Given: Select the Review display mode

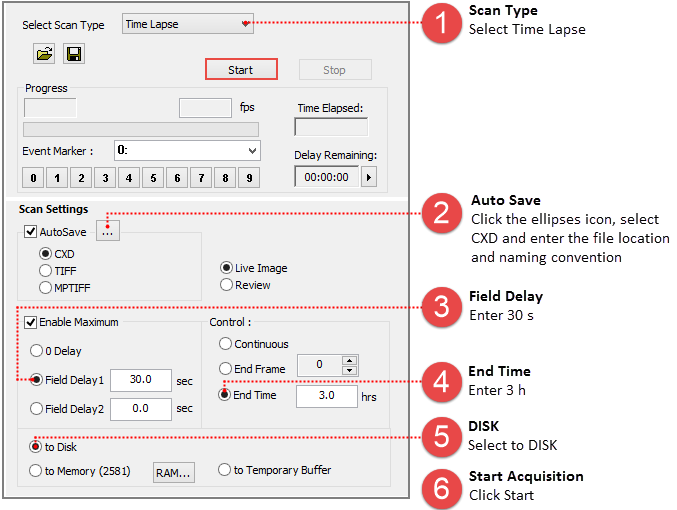Looking at the screenshot, I should pos(227,285).
